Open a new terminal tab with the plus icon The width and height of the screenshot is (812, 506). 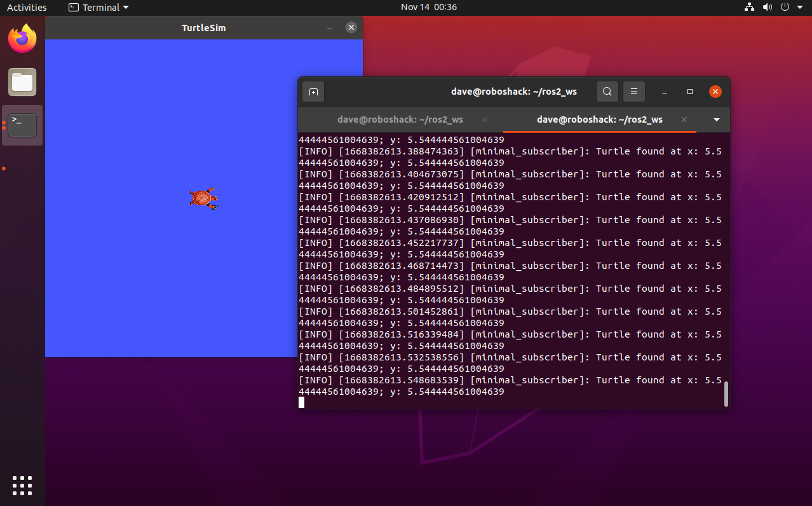point(313,92)
